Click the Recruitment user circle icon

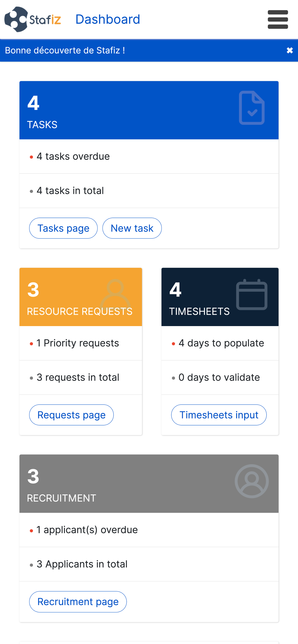click(x=252, y=481)
